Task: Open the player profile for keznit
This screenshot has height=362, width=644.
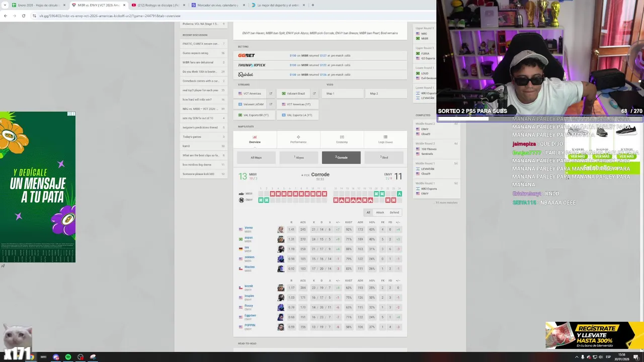Action: [x=249, y=287]
